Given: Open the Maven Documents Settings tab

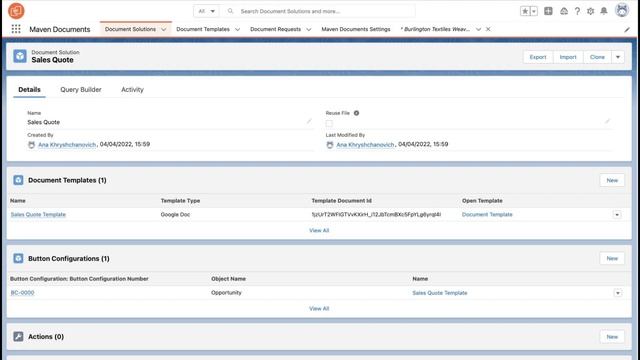Looking at the screenshot, I should (356, 29).
